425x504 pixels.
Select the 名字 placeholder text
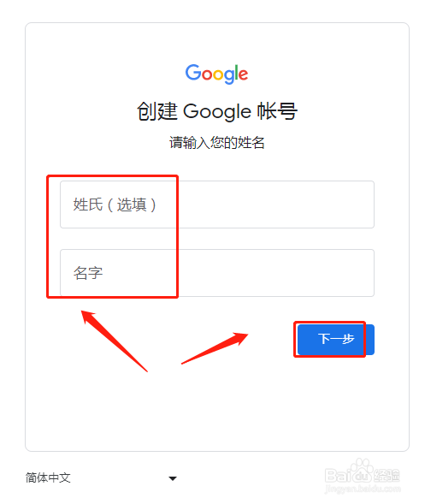pyautogui.click(x=88, y=273)
